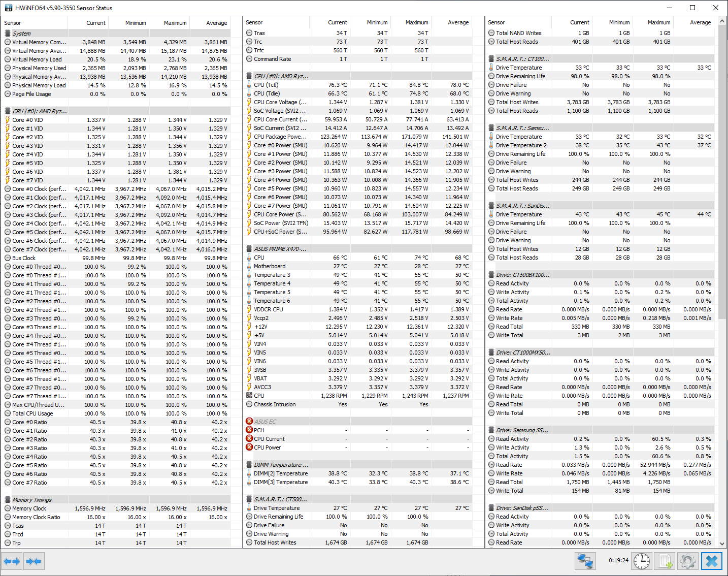
Task: Select the System group header row
Action: click(116, 33)
